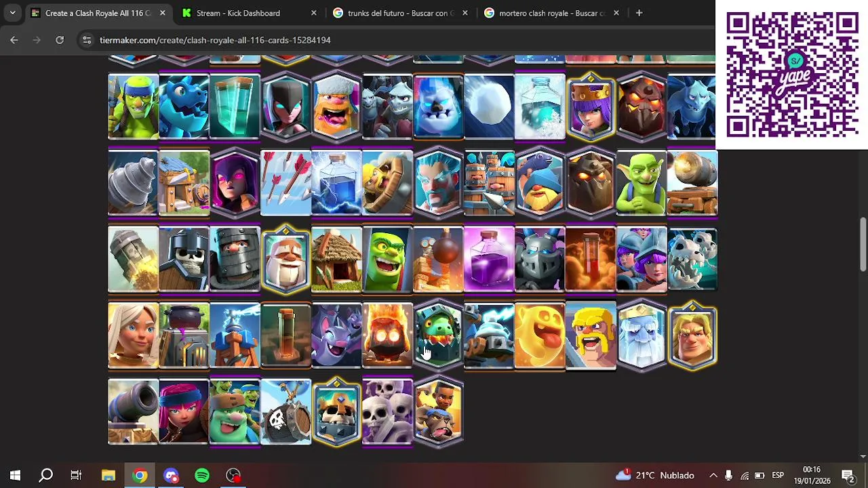Open Spotify from the taskbar

click(202, 475)
